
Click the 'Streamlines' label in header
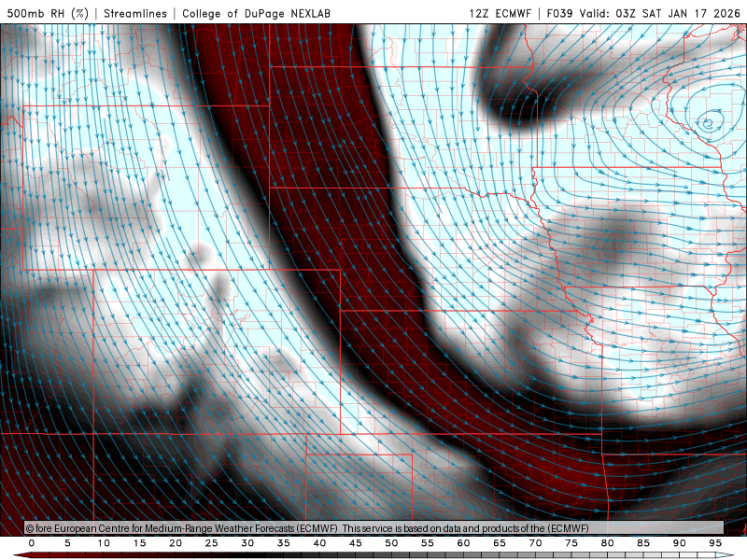(x=135, y=13)
